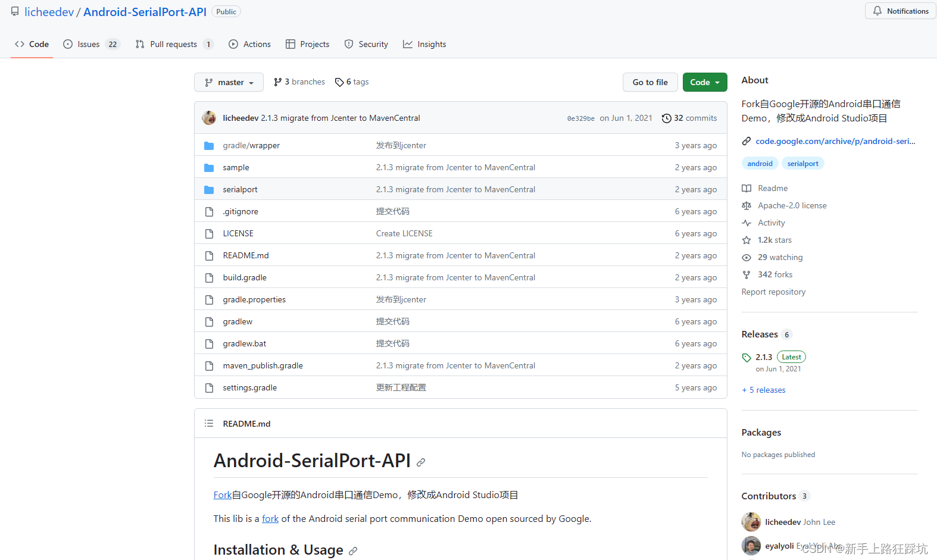Open the master branch dropdown
Screen dimensions: 937x560
point(229,82)
